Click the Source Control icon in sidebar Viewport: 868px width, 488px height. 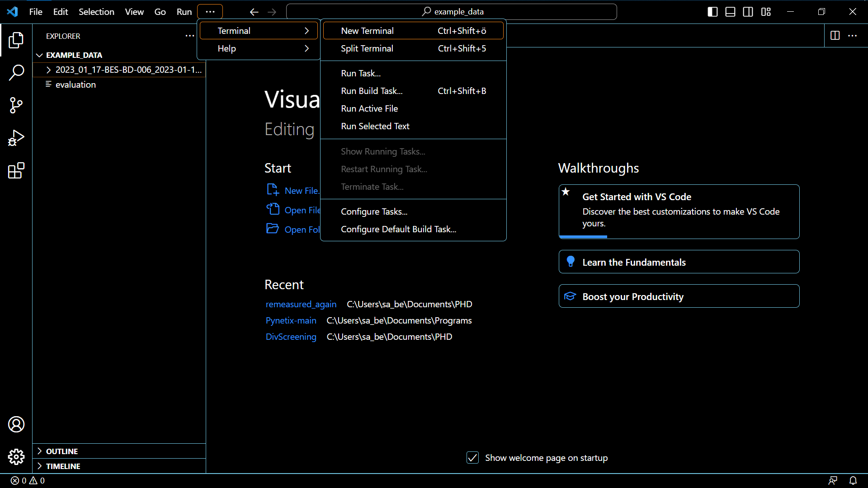pos(16,105)
